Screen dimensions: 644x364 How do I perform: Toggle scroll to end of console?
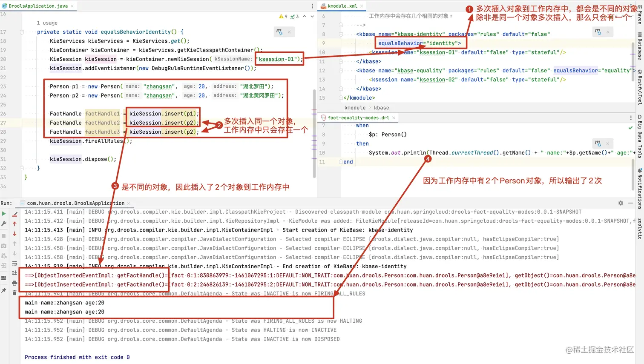tap(14, 273)
